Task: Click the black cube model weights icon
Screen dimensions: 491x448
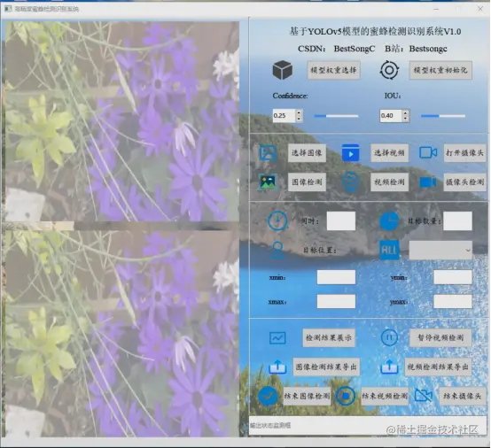Action: coord(283,70)
